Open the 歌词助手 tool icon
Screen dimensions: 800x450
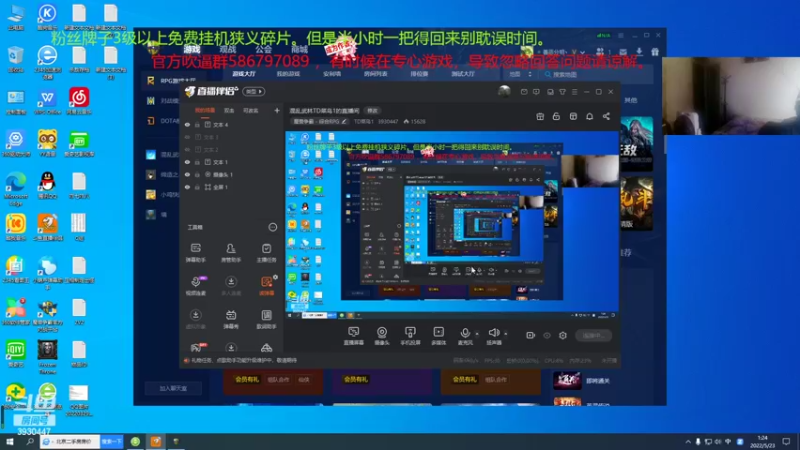click(x=266, y=319)
